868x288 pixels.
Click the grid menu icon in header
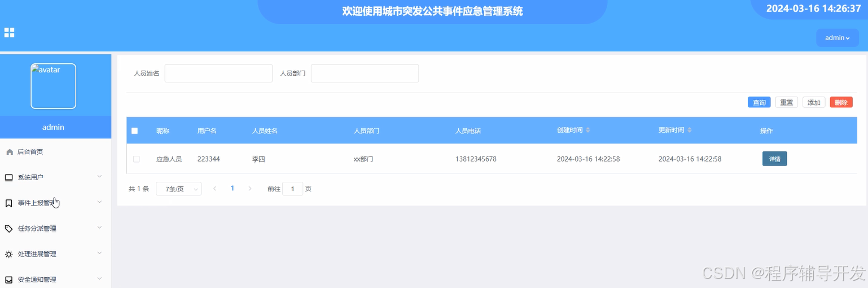tap(10, 33)
